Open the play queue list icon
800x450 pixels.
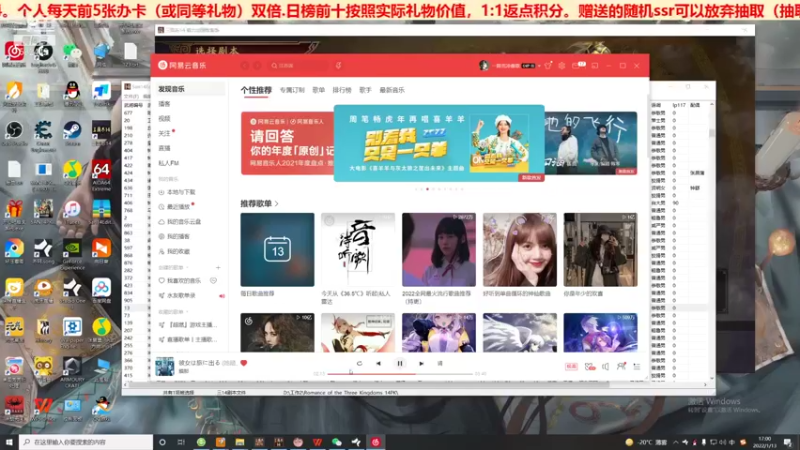(637, 366)
